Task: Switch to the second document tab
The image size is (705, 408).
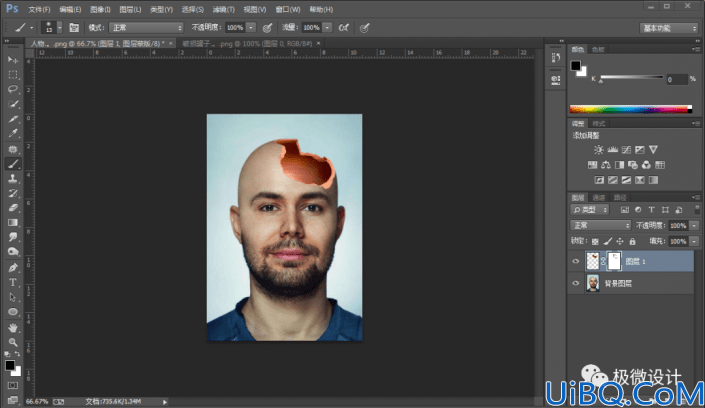Action: [x=247, y=44]
